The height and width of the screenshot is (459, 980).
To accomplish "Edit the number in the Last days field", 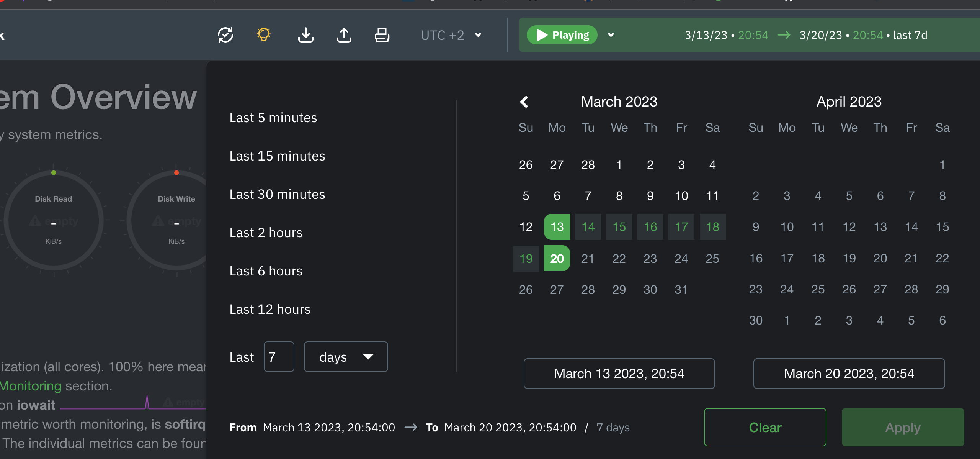I will click(x=279, y=357).
